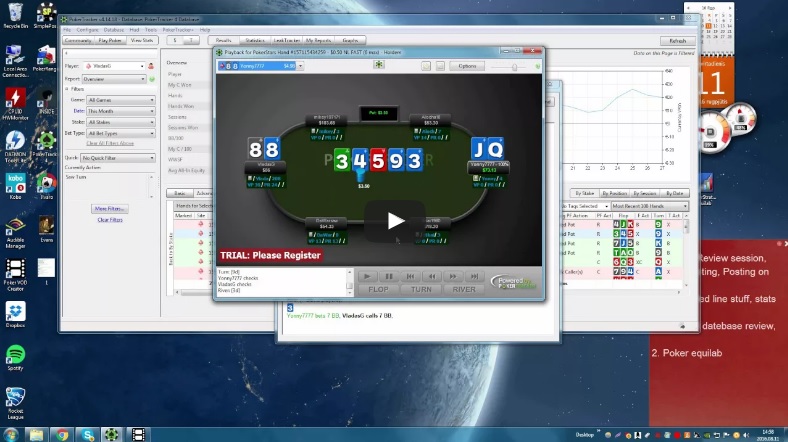Viewport: 788px width, 442px height.
Task: Click the Clear All Filters Above link
Action: [x=110, y=143]
